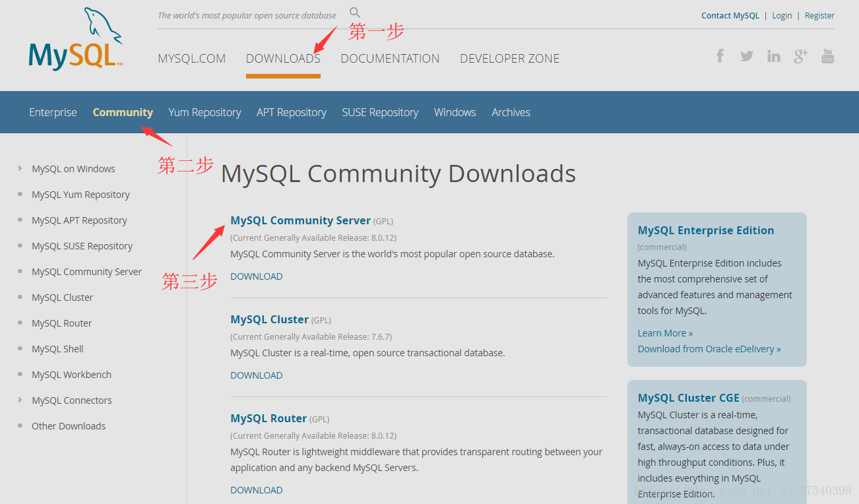This screenshot has width=859, height=504.
Task: Open MySQL Enterprise Edition heading link
Action: click(x=706, y=230)
